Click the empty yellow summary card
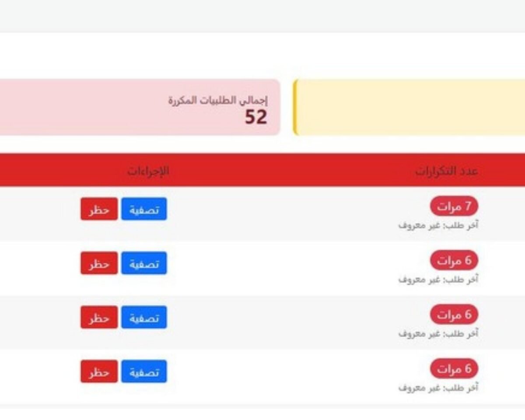The width and height of the screenshot is (525, 420). tap(409, 107)
